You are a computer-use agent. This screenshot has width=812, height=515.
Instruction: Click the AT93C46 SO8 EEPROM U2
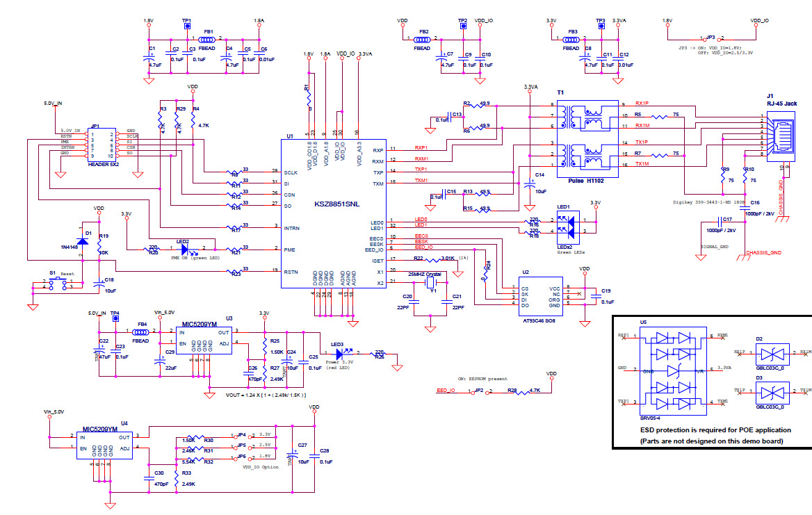(541, 295)
